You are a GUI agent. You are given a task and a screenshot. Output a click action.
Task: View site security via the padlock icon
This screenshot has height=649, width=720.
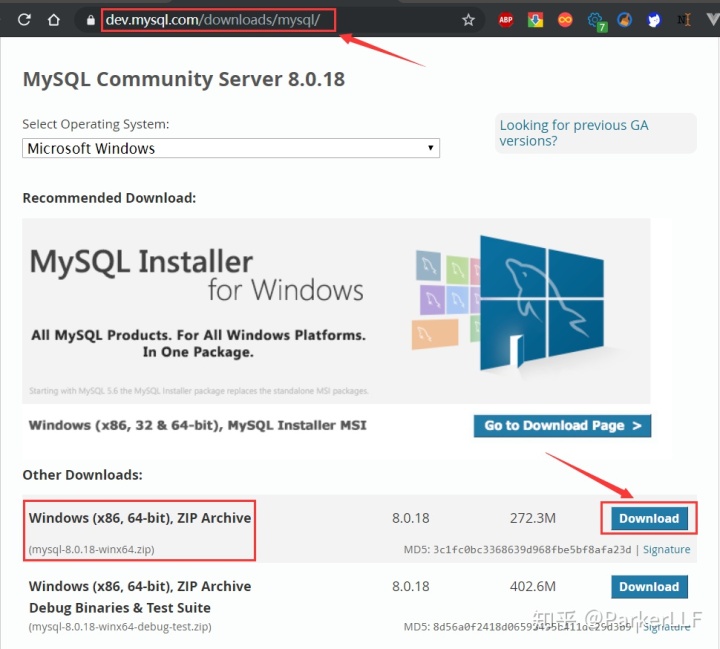point(90,20)
